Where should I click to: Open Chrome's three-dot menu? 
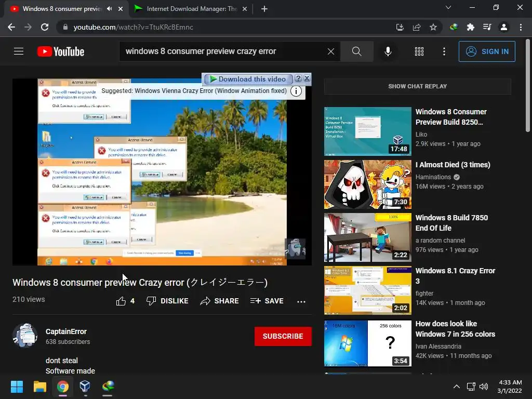pos(521,27)
